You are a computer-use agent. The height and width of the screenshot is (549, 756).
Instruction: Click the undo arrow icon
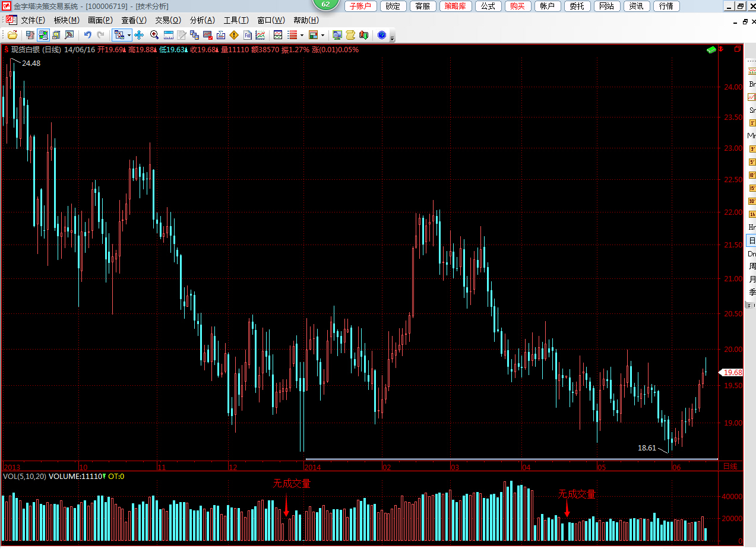coord(88,35)
